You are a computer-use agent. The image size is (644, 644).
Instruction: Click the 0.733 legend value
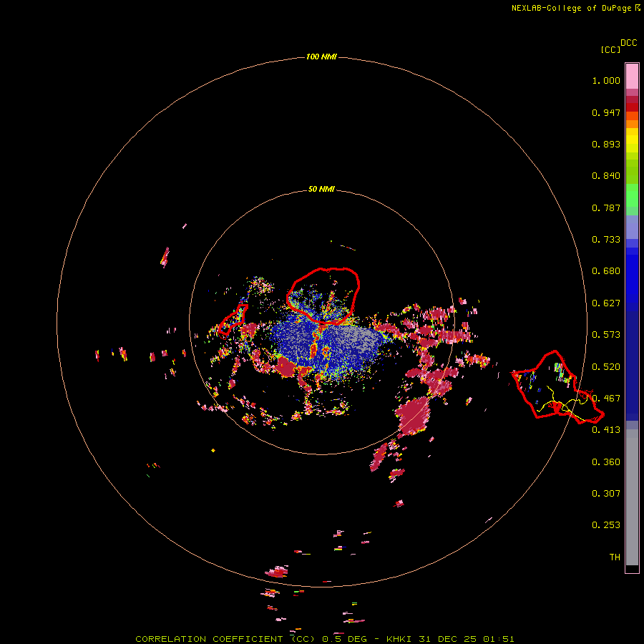(606, 240)
